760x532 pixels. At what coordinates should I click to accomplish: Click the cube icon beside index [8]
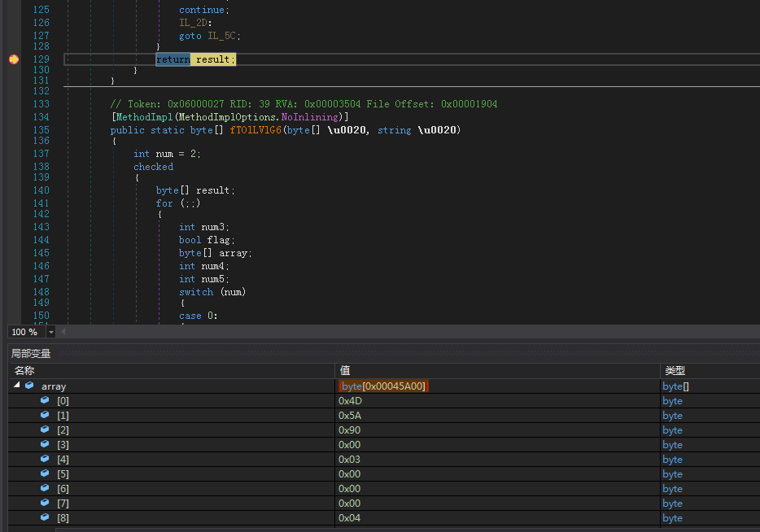pos(45,517)
